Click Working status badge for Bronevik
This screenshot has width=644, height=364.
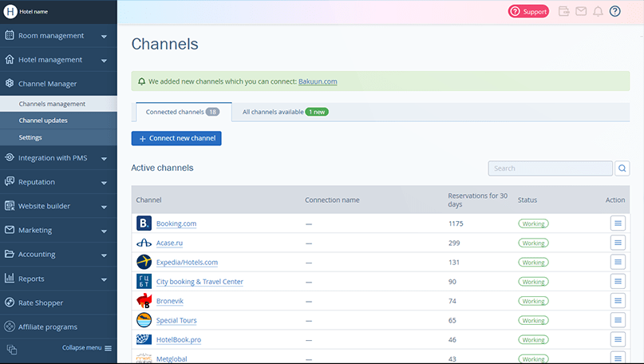534,301
